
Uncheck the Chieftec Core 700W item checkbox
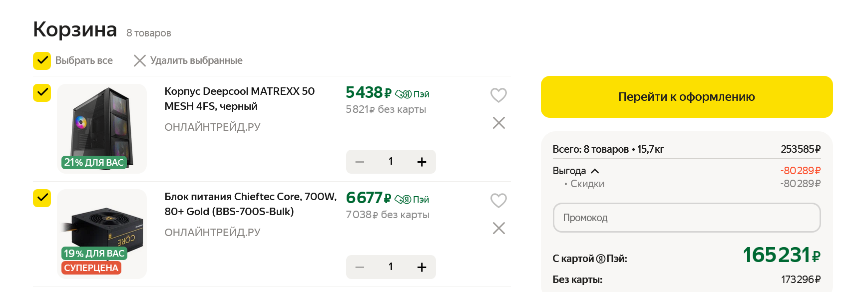point(42,198)
